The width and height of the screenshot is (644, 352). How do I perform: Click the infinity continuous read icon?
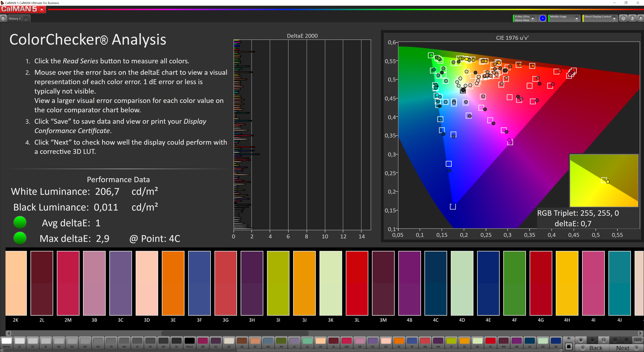[x=615, y=340]
